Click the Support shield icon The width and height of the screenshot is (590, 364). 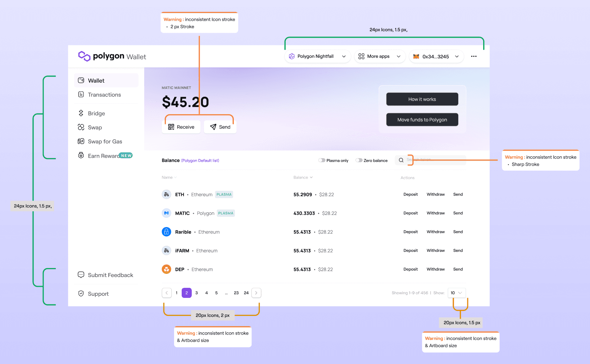coord(81,294)
